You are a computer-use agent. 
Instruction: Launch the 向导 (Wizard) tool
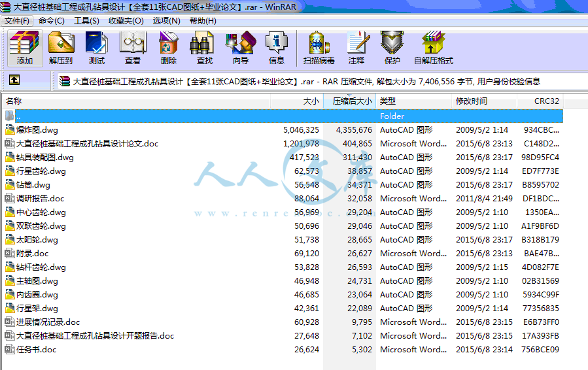point(241,48)
